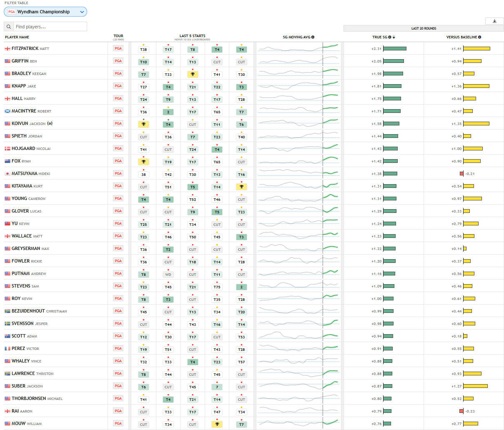Click Rai's red -0.23 baseline bar
This screenshot has height=430, width=504.
point(461,411)
